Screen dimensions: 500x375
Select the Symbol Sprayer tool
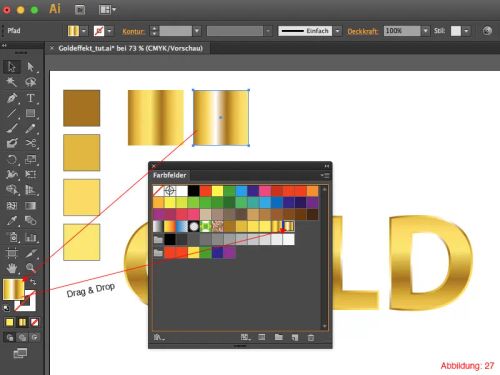[12, 237]
